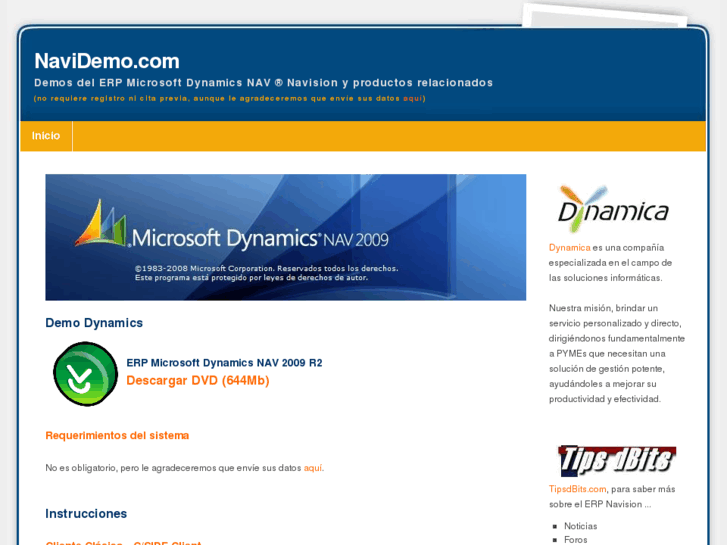The image size is (727, 545).
Task: Open the Foros list item
Action: click(x=575, y=540)
